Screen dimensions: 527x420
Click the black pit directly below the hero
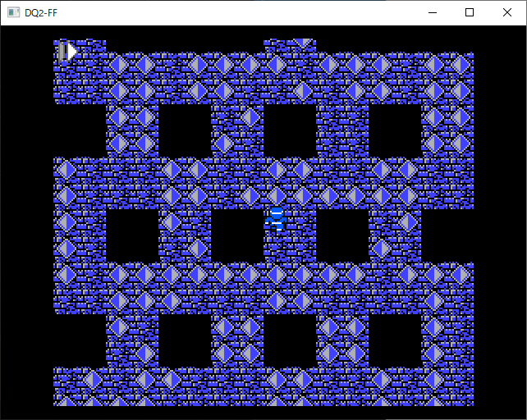[x=289, y=341]
